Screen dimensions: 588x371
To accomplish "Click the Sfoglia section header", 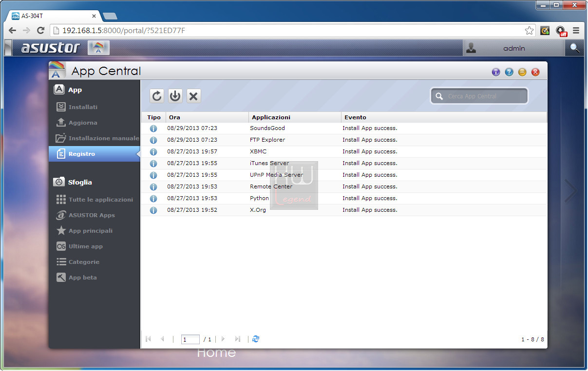I will tap(73, 182).
